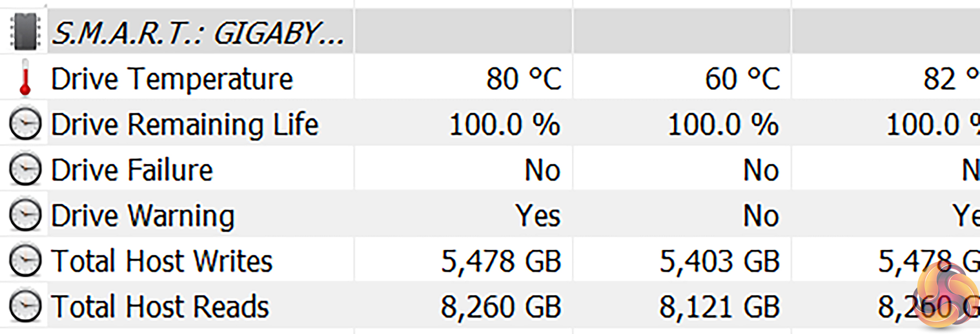
Task: Click the 5,403 GB host writes value
Action: coord(719,261)
